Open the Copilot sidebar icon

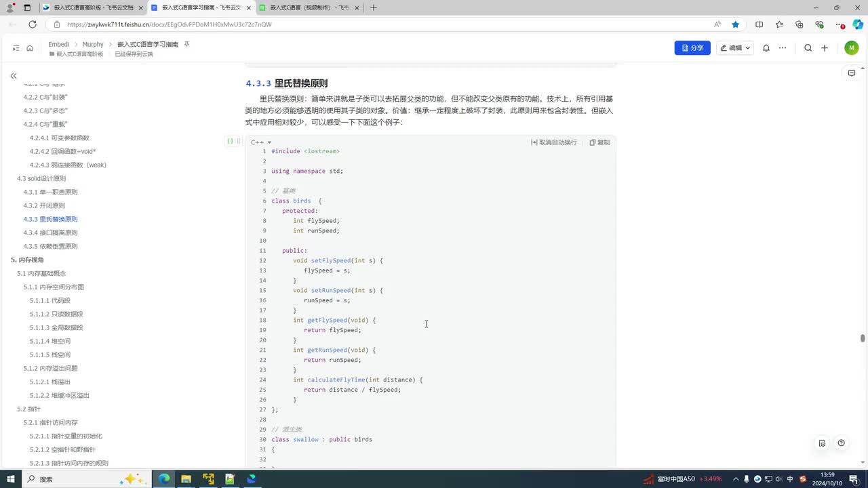[x=858, y=24]
